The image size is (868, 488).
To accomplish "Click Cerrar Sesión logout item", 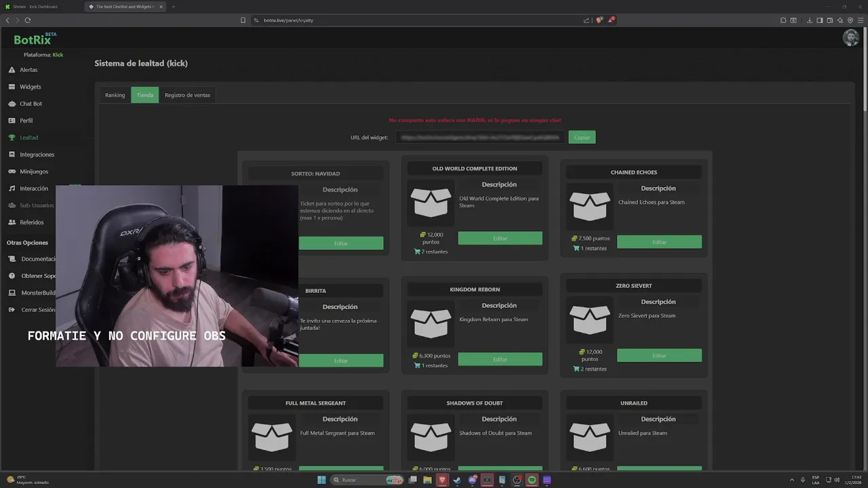I will (33, 310).
